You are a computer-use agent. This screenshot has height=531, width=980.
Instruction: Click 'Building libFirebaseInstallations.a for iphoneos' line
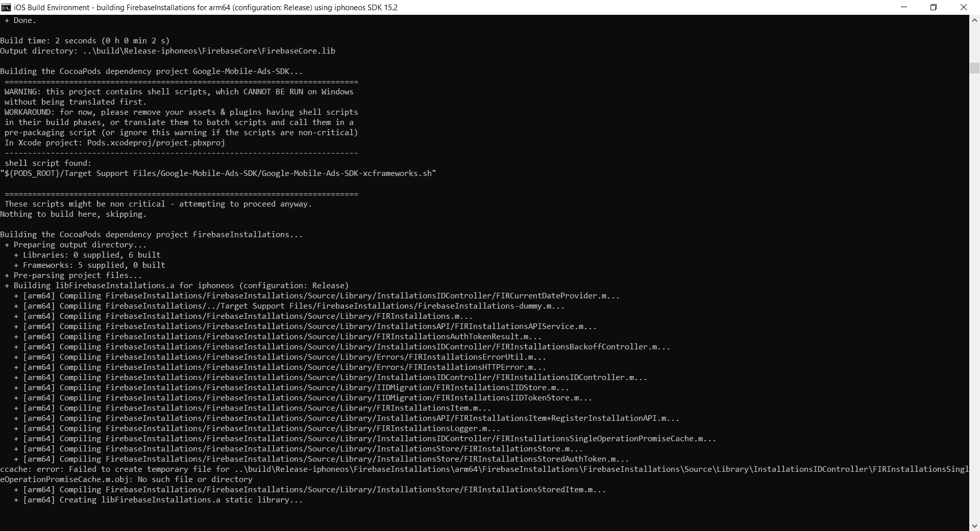click(x=177, y=286)
